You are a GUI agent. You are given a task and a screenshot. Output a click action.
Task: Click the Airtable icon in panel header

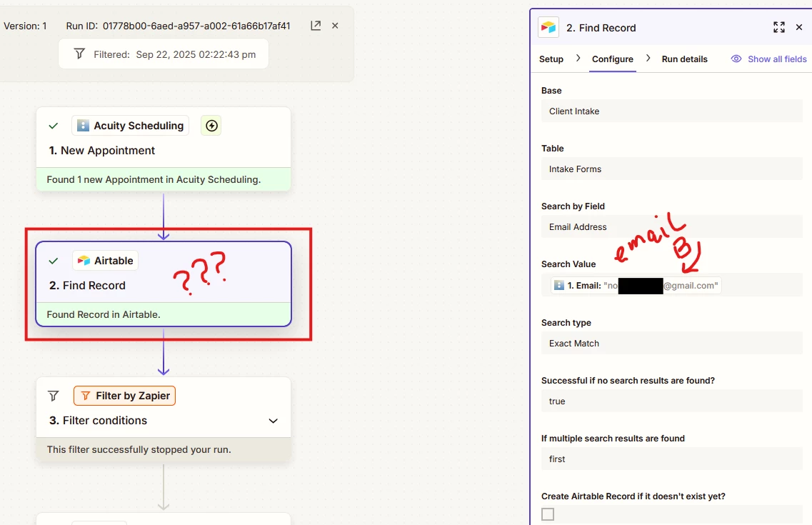pyautogui.click(x=548, y=27)
